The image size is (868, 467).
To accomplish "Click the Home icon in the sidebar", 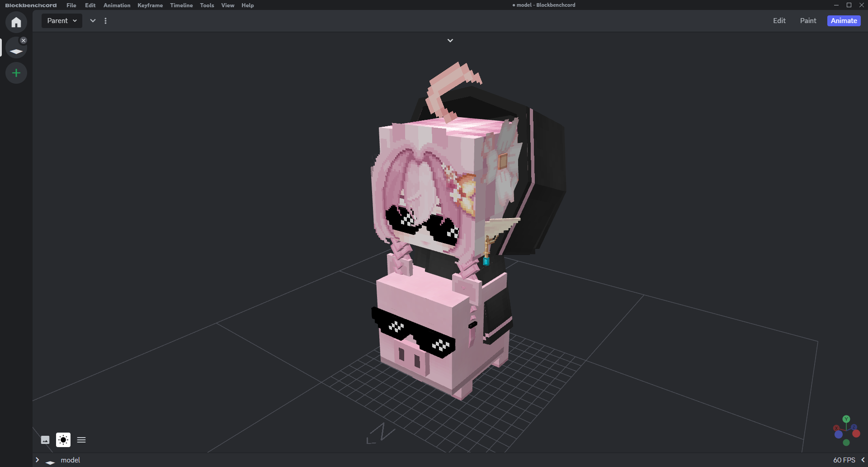I will (16, 22).
